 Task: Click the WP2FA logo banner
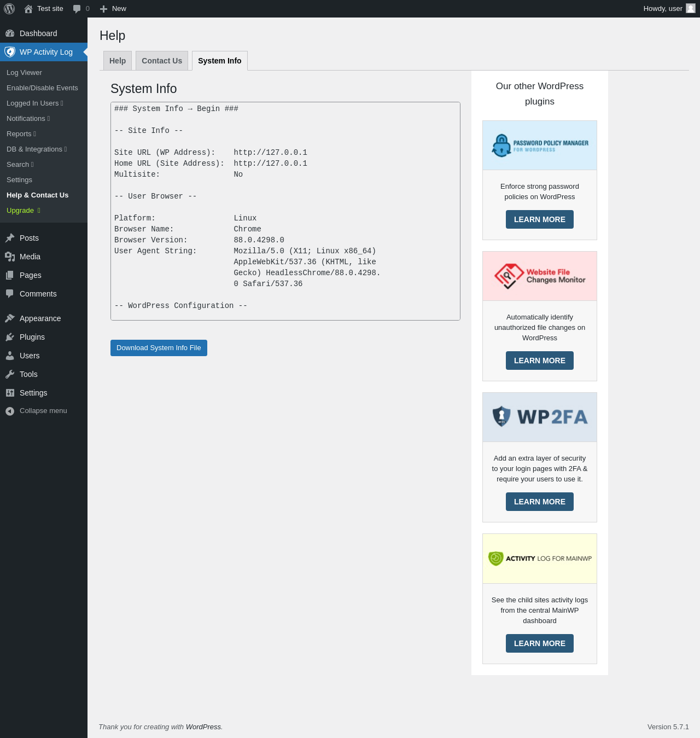click(x=540, y=417)
